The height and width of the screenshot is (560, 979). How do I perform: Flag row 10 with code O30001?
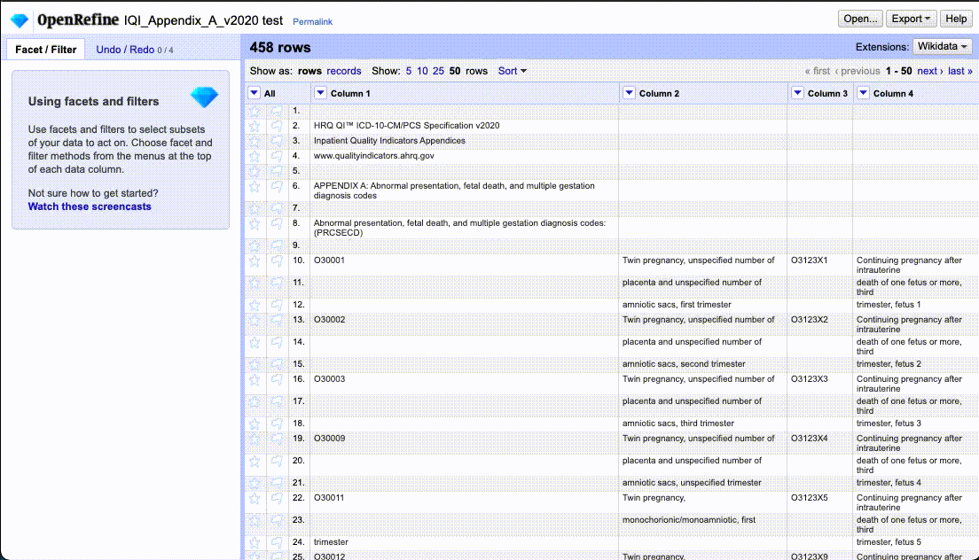pyautogui.click(x=277, y=261)
